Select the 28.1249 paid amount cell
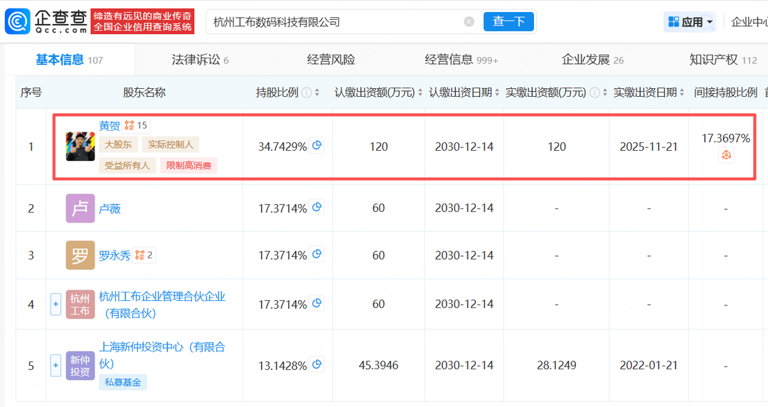This screenshot has width=768, height=407. (556, 365)
